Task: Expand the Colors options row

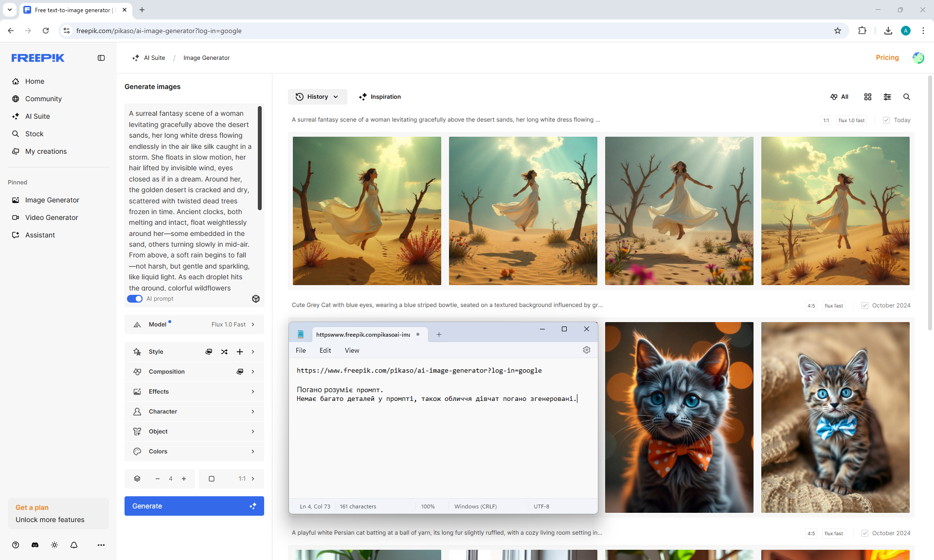Action: tap(194, 452)
